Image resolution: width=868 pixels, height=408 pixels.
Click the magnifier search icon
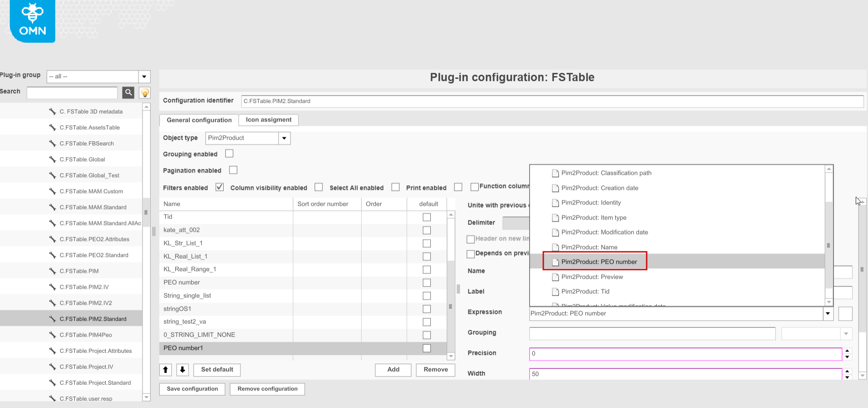tap(128, 92)
